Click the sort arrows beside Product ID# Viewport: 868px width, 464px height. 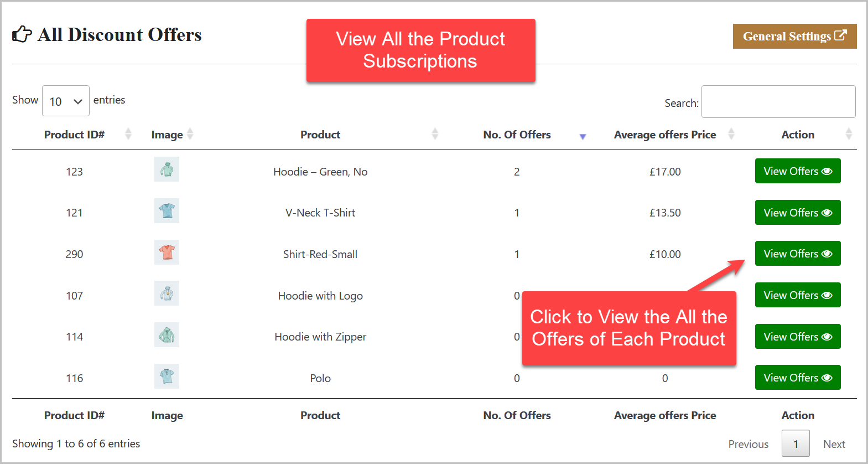tap(128, 134)
